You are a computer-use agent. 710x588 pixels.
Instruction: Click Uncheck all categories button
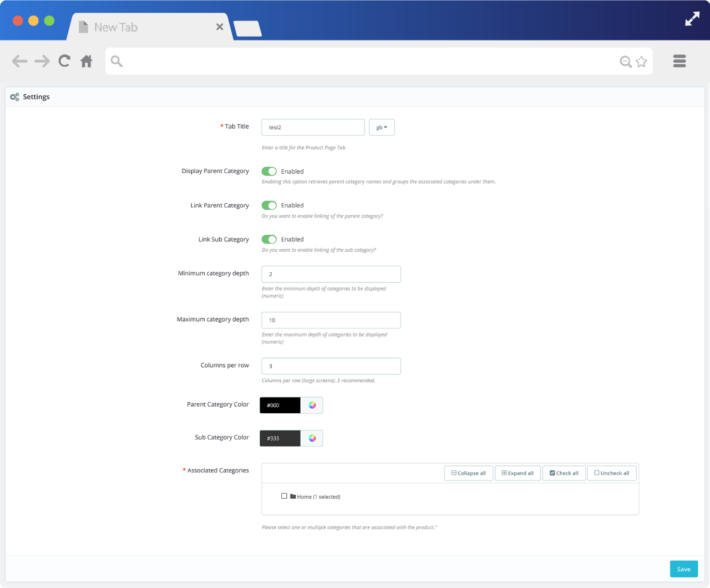click(612, 473)
